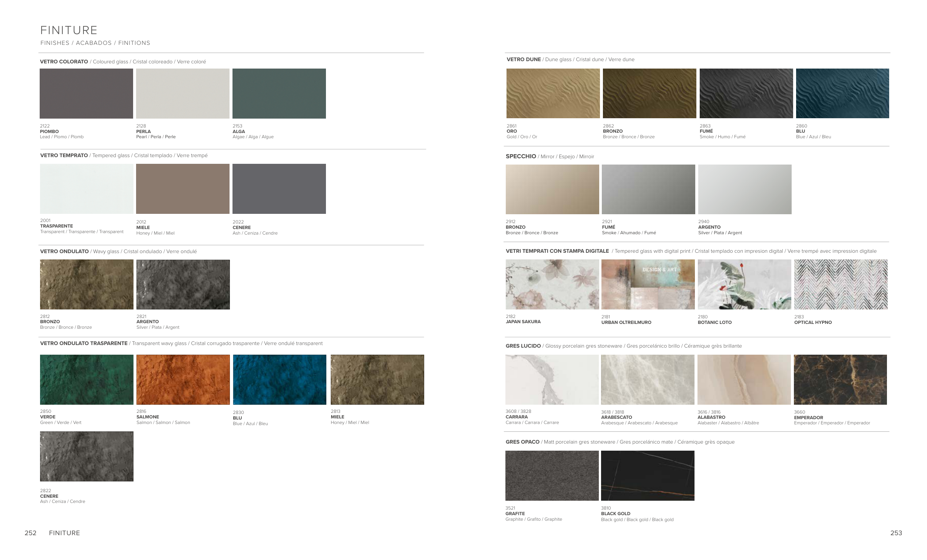927x560 pixels.
Task: Pick the Miele tempered glass swatch
Action: pyautogui.click(x=182, y=188)
